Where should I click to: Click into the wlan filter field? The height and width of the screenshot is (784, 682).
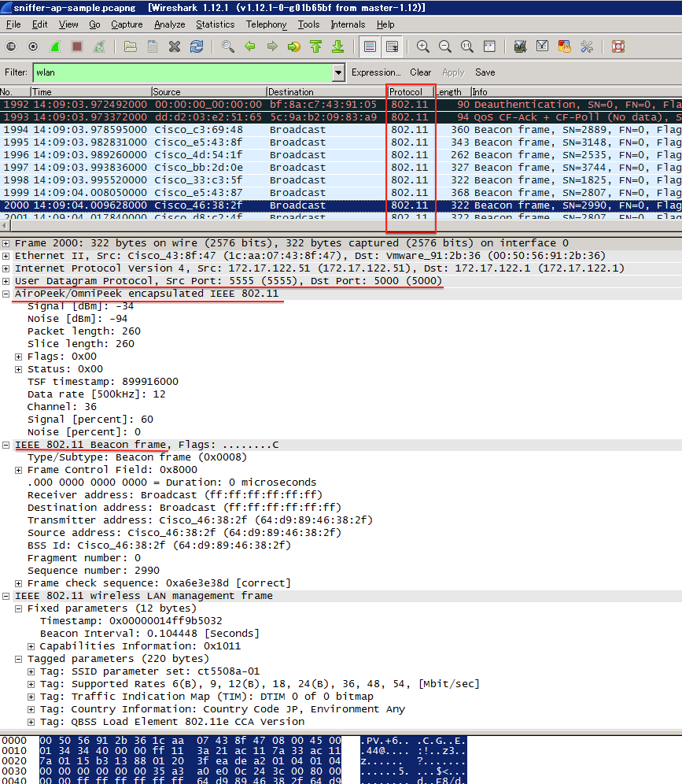182,72
